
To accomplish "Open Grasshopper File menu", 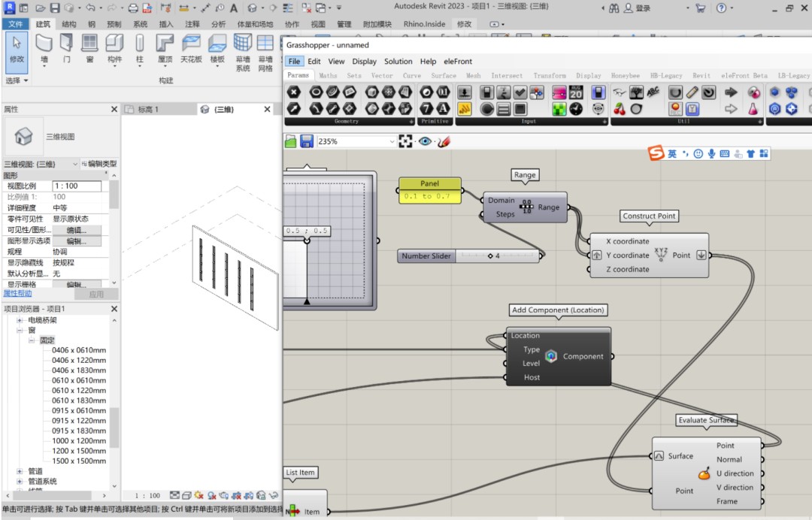I will click(294, 61).
